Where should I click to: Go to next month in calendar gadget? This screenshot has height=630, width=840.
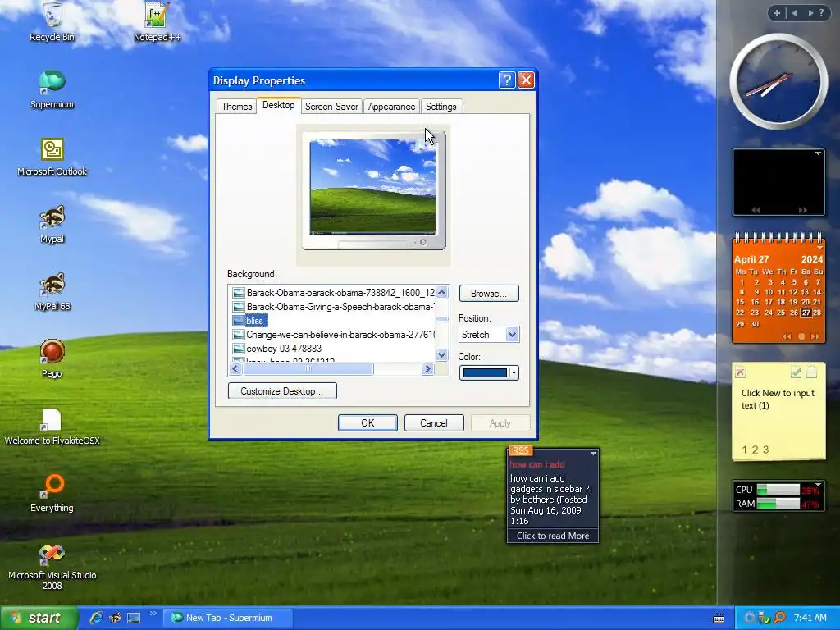coord(815,336)
